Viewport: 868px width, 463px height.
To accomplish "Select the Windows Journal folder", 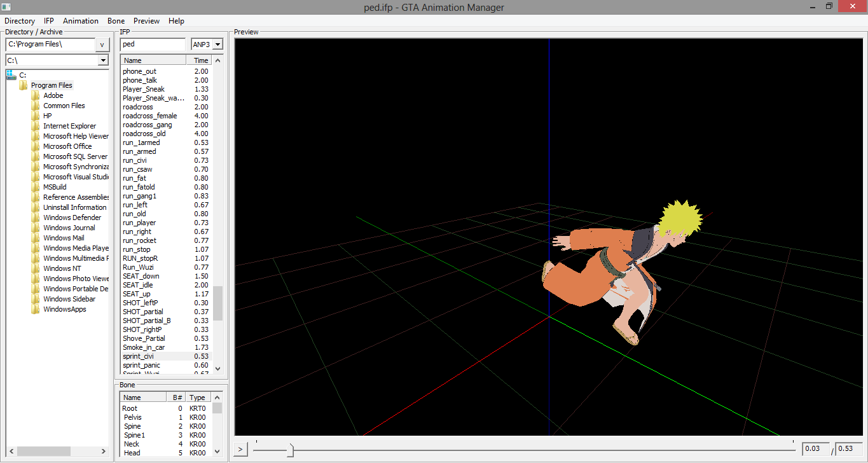I will [x=69, y=228].
